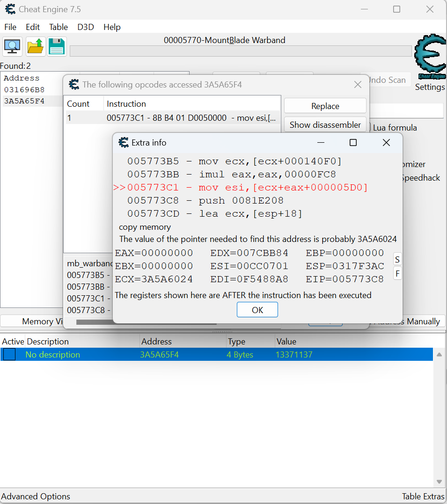Click the scan progress bar

point(241,51)
